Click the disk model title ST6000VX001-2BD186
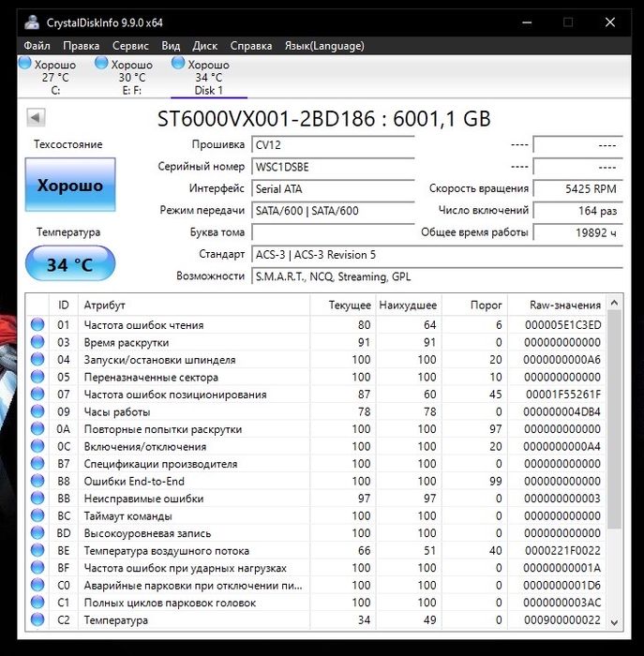644x656 pixels. 265,118
